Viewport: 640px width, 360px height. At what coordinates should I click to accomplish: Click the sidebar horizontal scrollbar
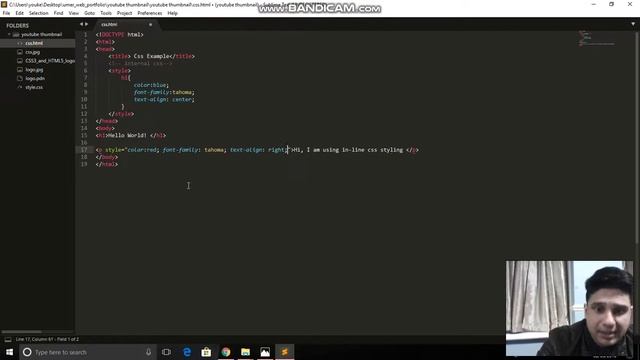[21, 331]
